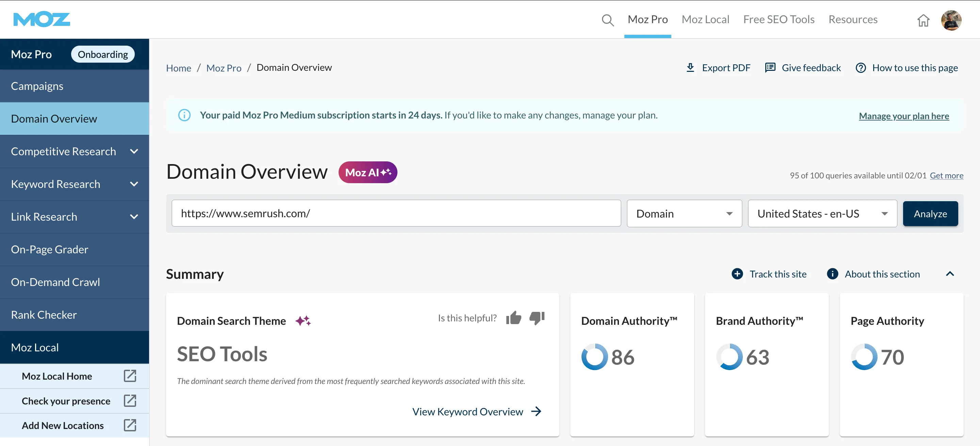Select Free SEO Tools in top navigation
The image size is (980, 446).
[779, 19]
